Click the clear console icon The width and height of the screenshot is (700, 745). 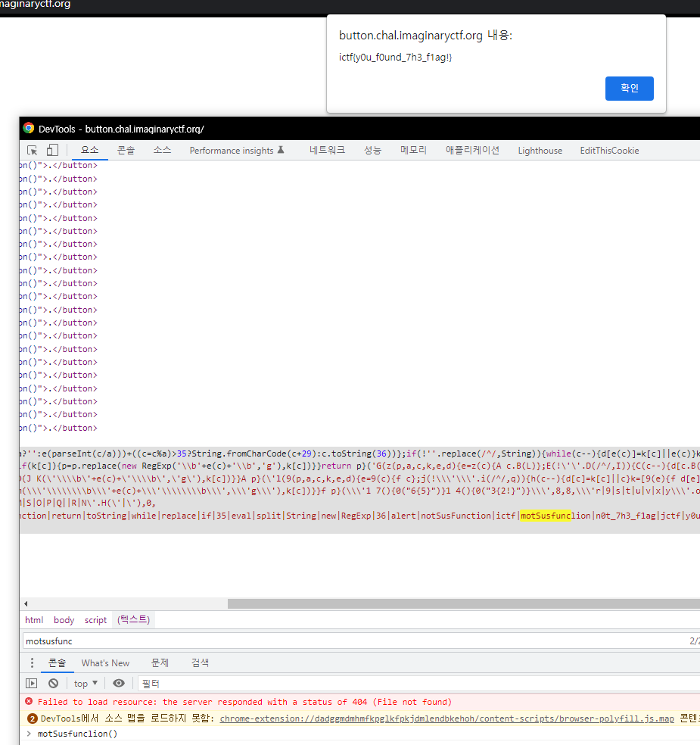(51, 683)
